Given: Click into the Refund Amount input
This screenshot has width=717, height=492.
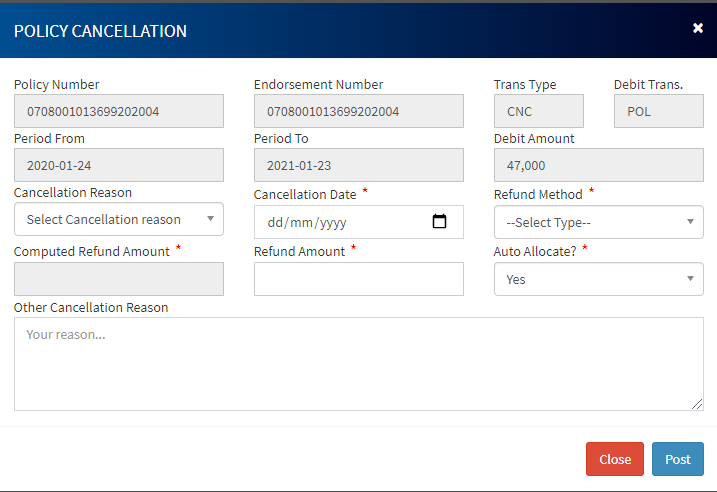Looking at the screenshot, I should (x=358, y=279).
